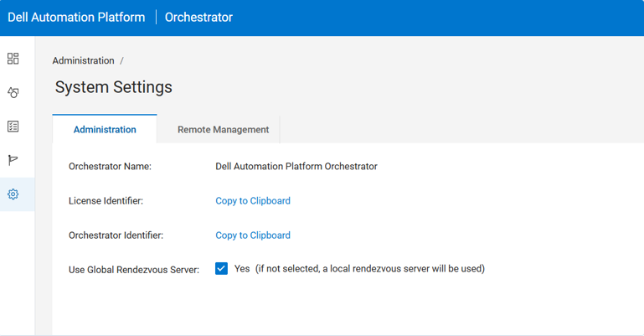Viewport: 644px width, 336px height.
Task: Click the local rendezvous server hint text
Action: 370,269
